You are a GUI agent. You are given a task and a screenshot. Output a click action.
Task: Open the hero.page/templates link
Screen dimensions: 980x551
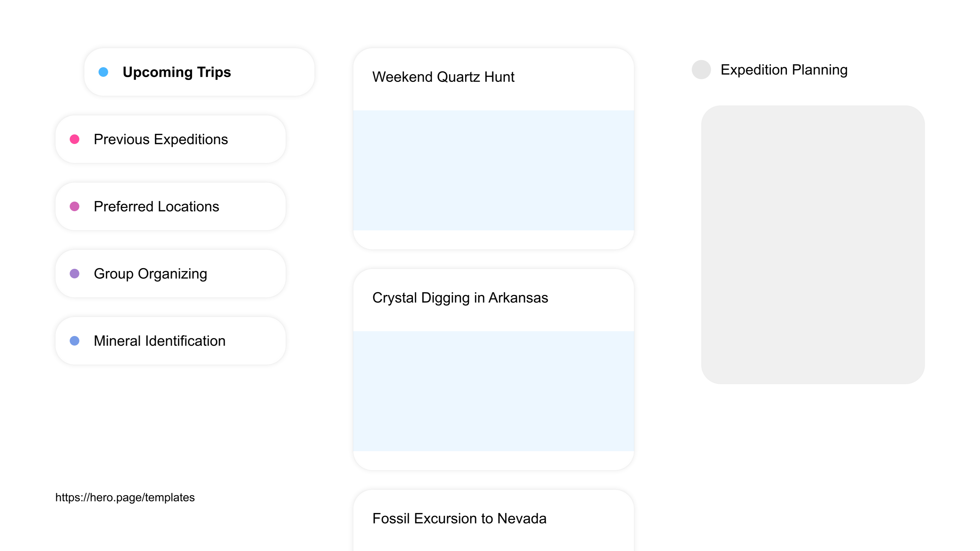point(125,497)
